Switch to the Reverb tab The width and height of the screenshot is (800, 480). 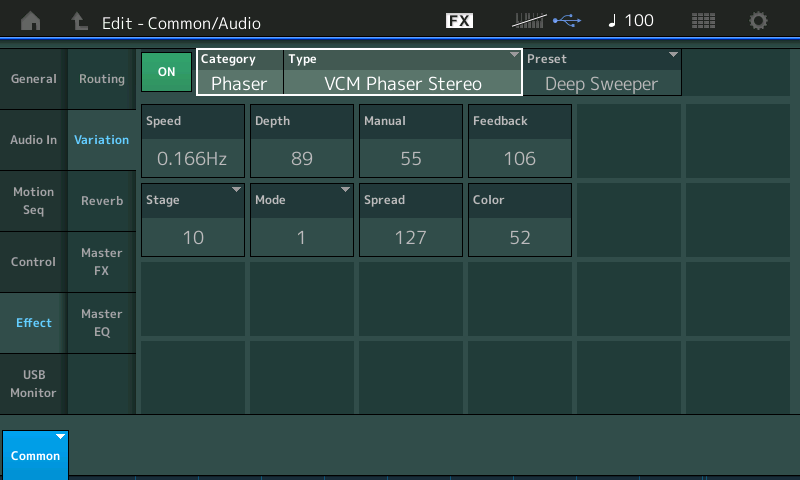102,201
